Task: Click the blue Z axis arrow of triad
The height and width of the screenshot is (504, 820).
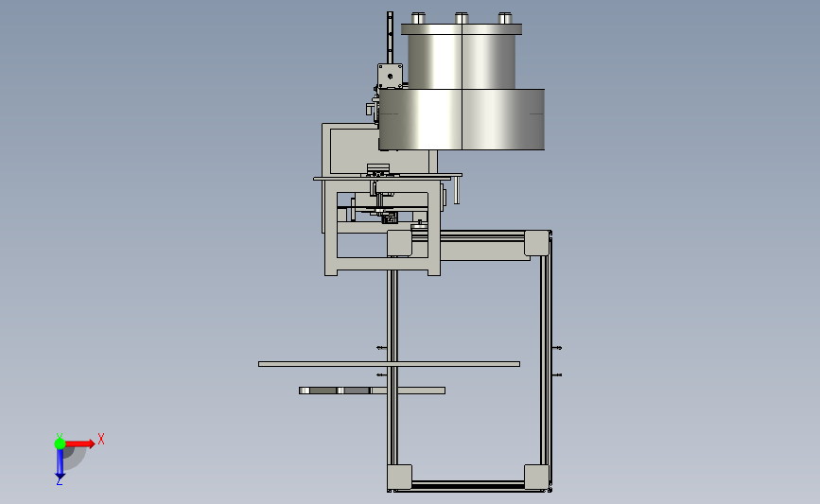Action: [60, 464]
